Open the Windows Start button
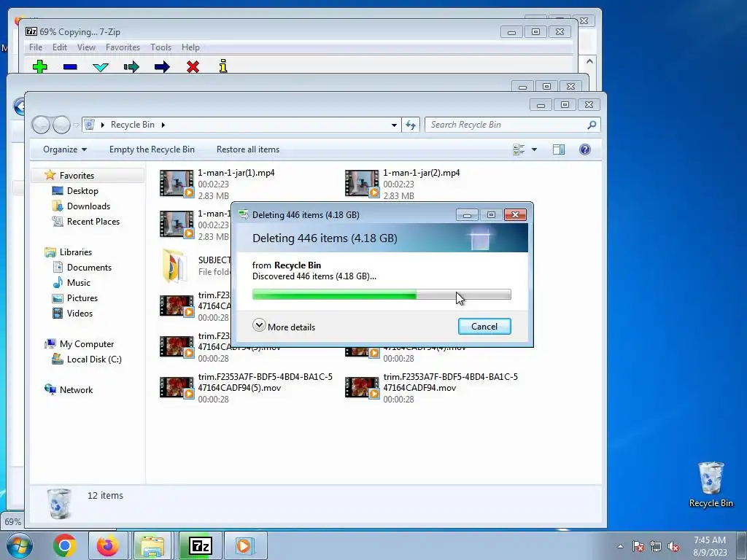 click(x=19, y=545)
